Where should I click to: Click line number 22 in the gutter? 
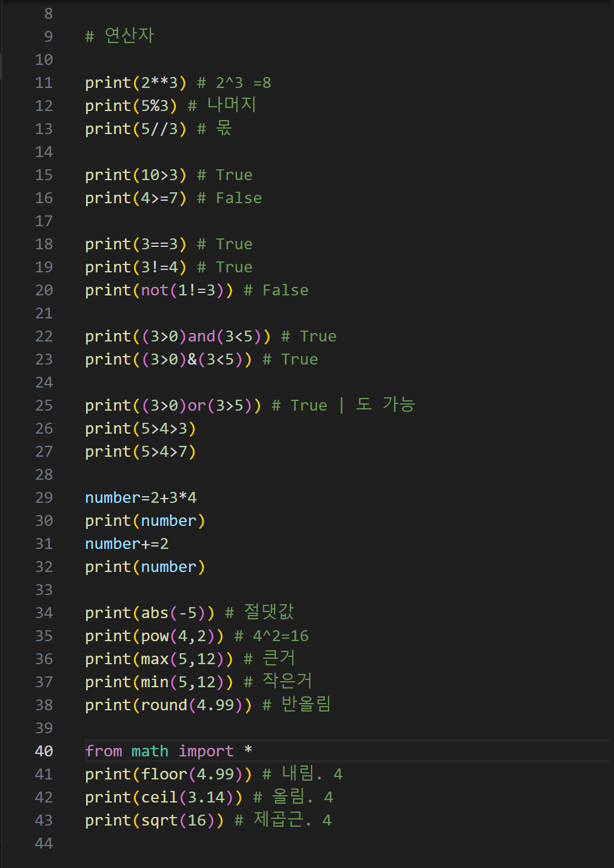pos(44,336)
